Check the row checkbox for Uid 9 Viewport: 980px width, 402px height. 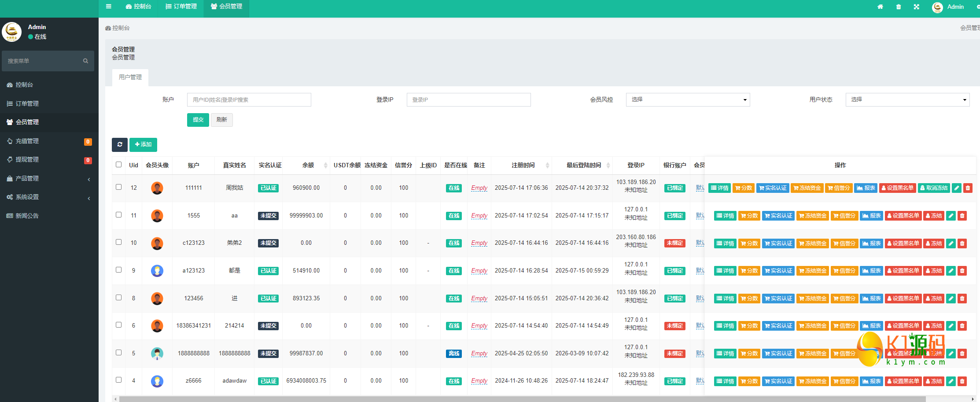pyautogui.click(x=118, y=270)
